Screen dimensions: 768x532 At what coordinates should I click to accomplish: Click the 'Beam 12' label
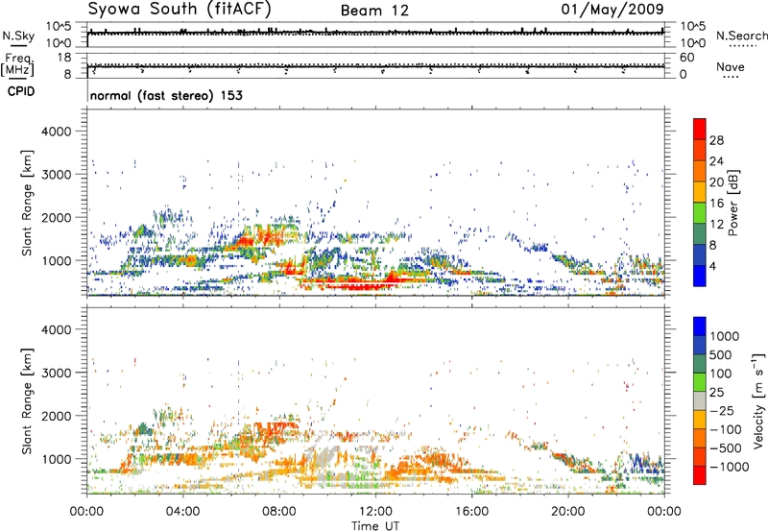374,11
